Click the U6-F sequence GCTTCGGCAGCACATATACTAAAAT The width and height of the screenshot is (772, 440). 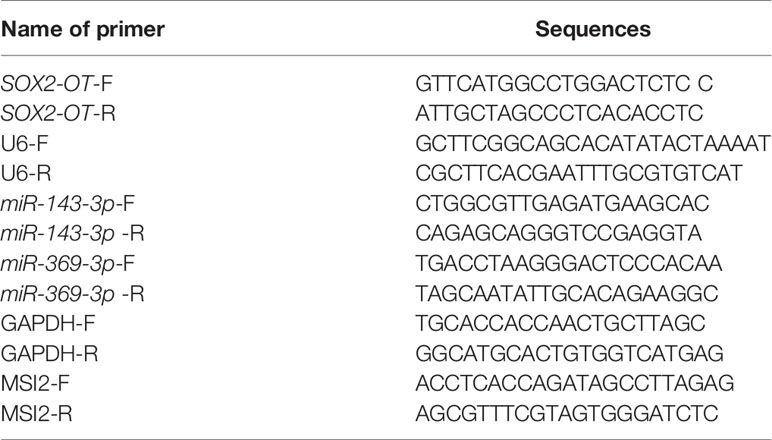[593, 144]
